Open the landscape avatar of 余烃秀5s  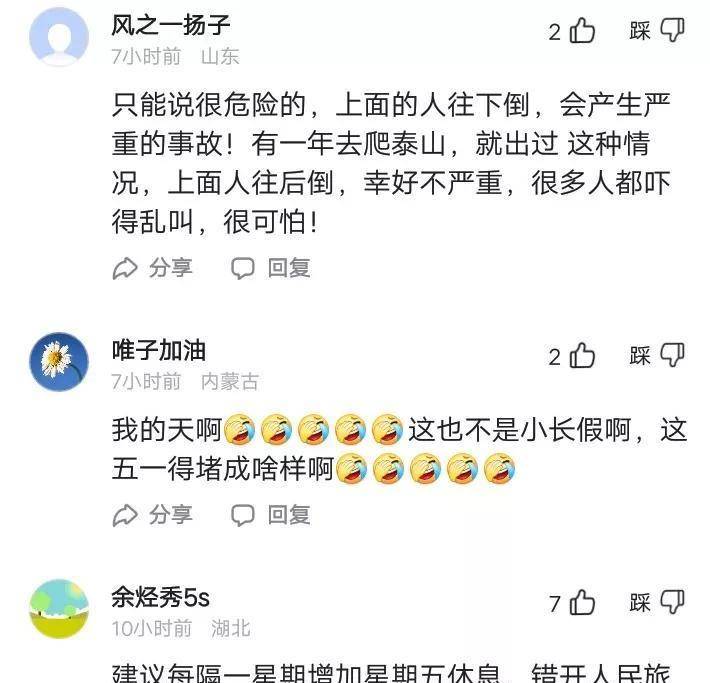click(x=59, y=608)
